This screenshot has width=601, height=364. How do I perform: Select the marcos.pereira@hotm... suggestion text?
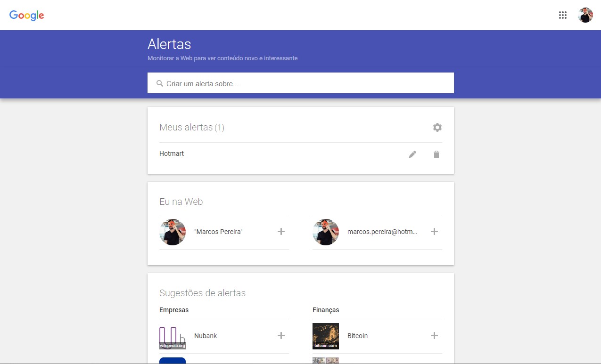pos(382,232)
